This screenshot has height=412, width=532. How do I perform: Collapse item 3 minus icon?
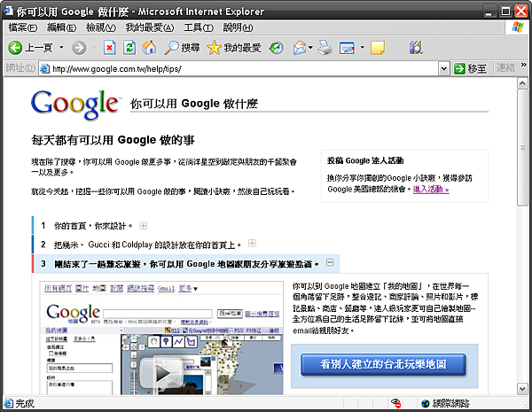(x=330, y=262)
